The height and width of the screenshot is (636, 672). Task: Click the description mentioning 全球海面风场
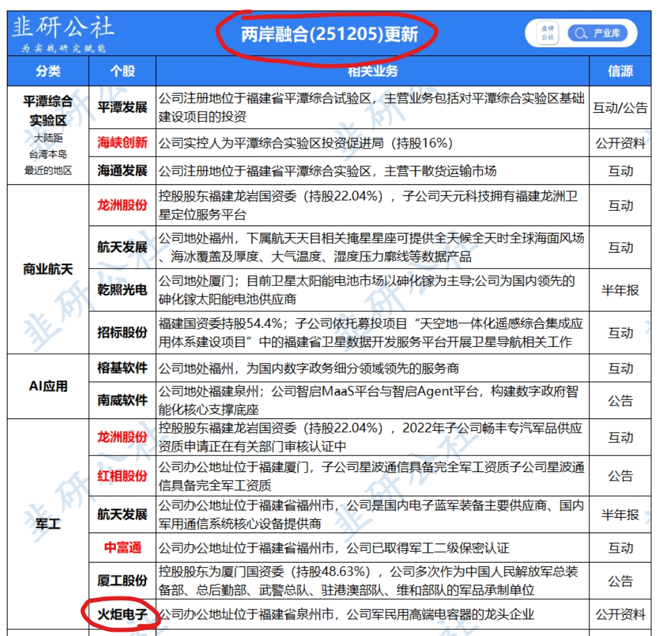point(372,247)
